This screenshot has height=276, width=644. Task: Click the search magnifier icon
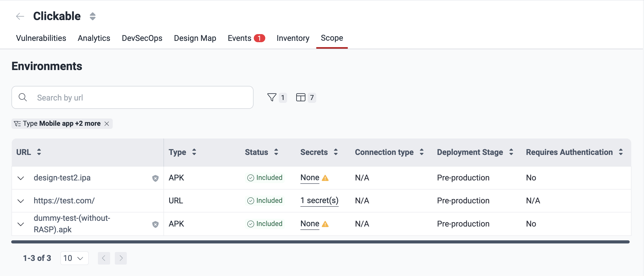click(23, 97)
